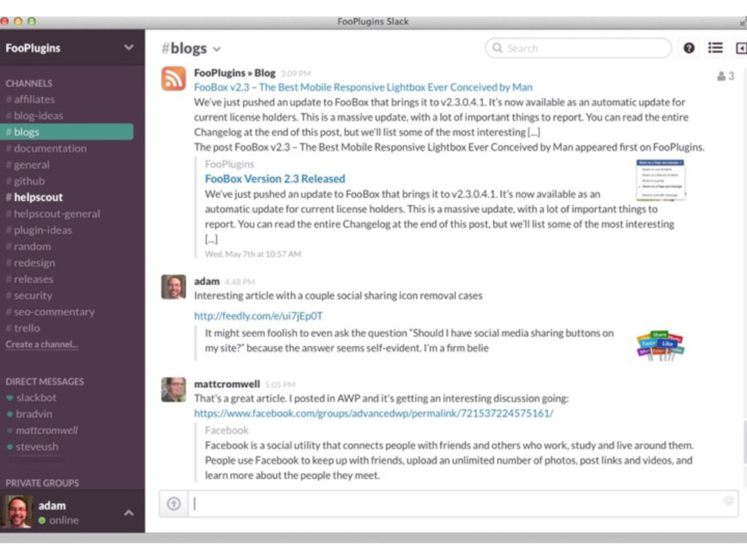
Task: Toggle the flexpane sidebar icon
Action: pyautogui.click(x=741, y=48)
